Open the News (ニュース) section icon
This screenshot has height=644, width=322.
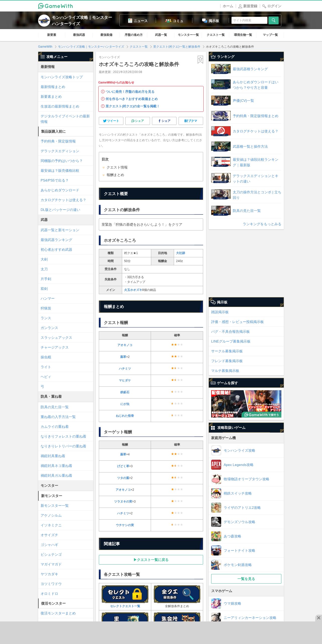click(x=130, y=21)
